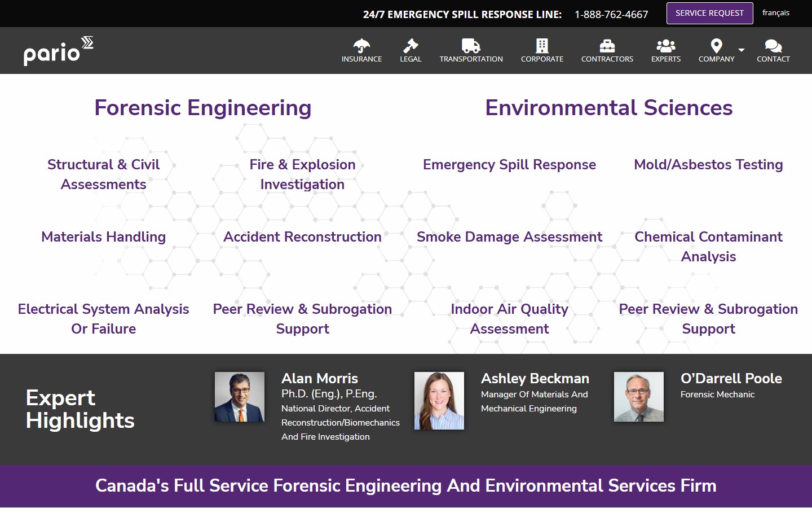Open Mold/Asbestos Testing service

(709, 165)
